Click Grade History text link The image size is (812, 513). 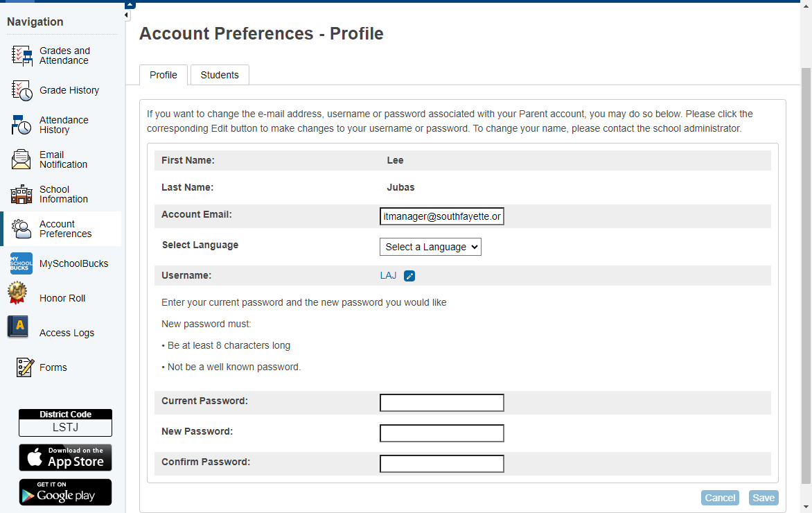pyautogui.click(x=69, y=90)
